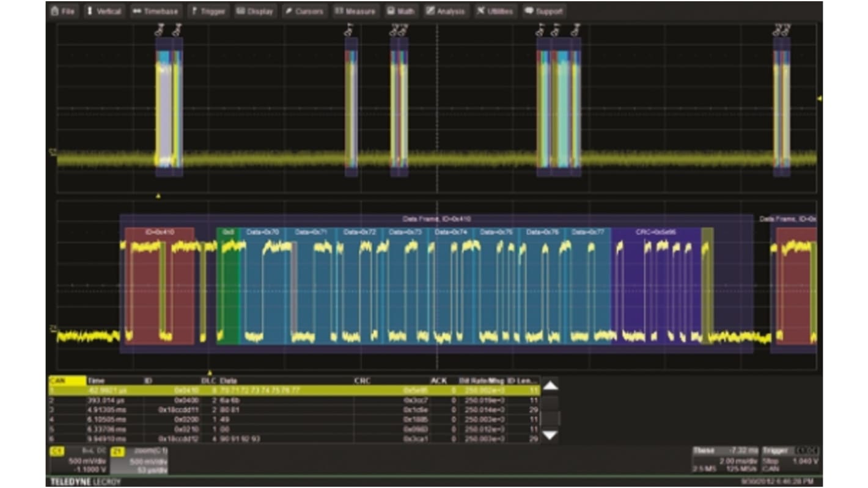Viewport: 868px width, 488px height.
Task: Click the Support icon in the toolbar
Action: pyautogui.click(x=543, y=10)
